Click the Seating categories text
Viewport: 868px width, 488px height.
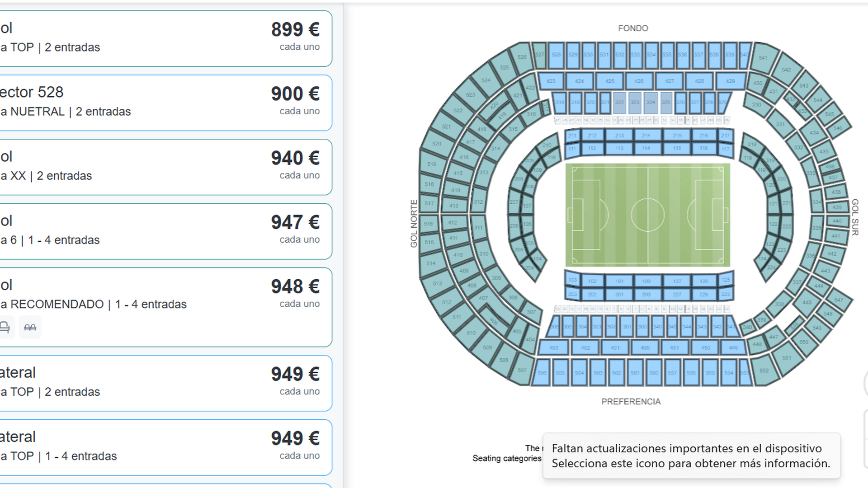(x=507, y=458)
